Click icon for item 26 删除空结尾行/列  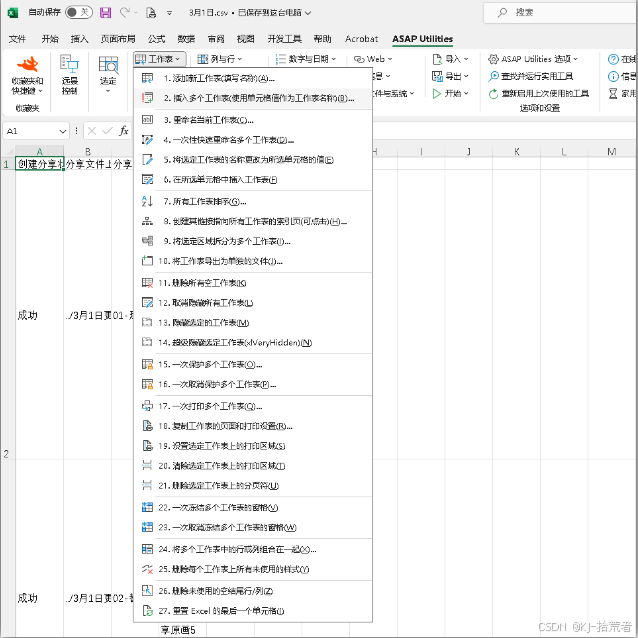point(147,591)
